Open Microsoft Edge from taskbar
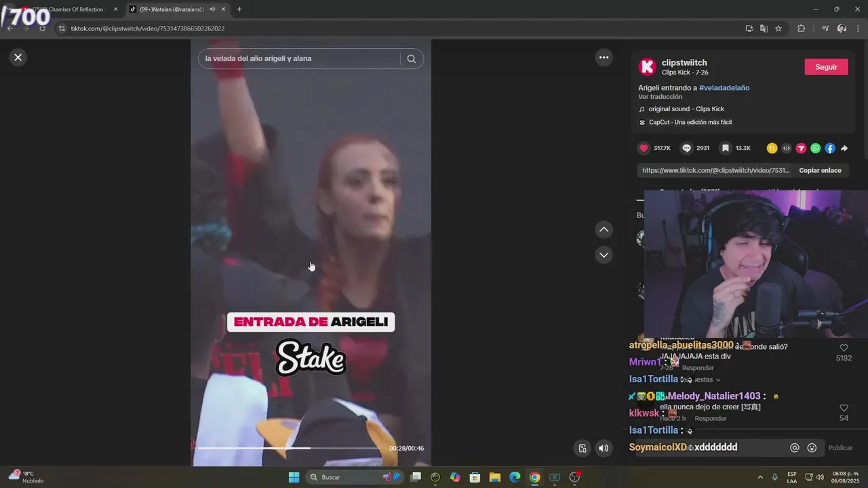Screen dimensions: 868x488 tap(515, 477)
